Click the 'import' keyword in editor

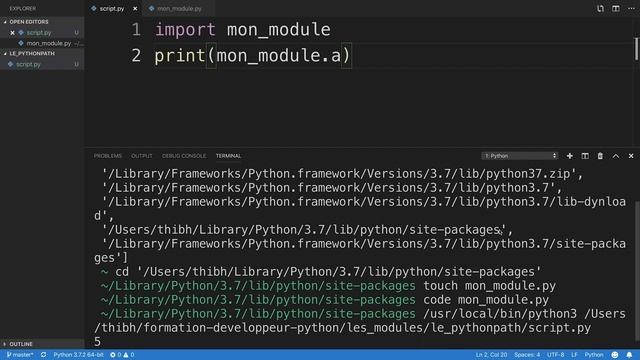point(185,29)
